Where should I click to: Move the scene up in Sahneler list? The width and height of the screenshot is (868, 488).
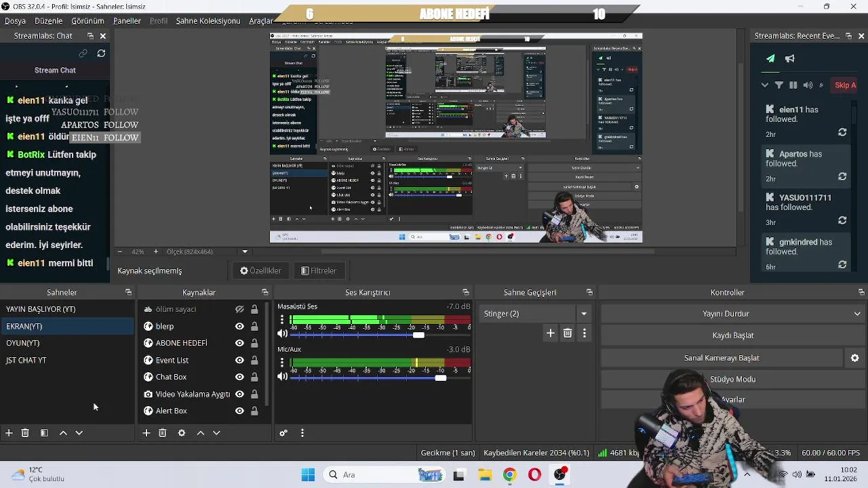click(x=63, y=433)
